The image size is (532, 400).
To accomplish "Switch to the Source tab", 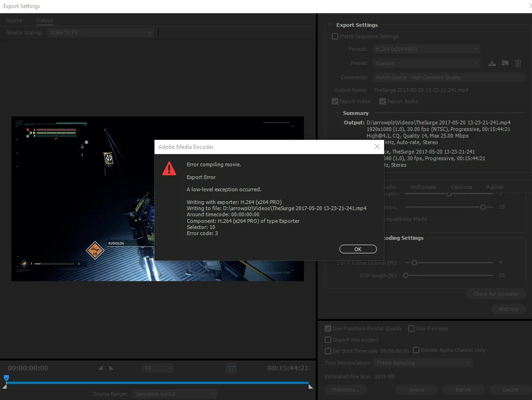I will click(14, 20).
